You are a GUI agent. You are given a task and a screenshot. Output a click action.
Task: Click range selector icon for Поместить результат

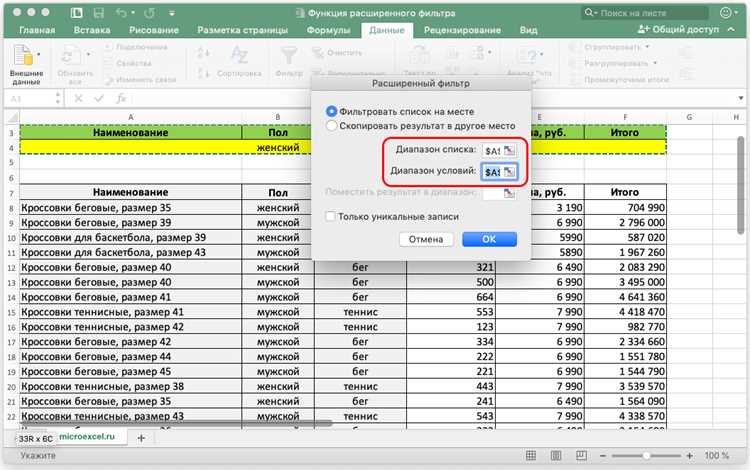point(509,193)
